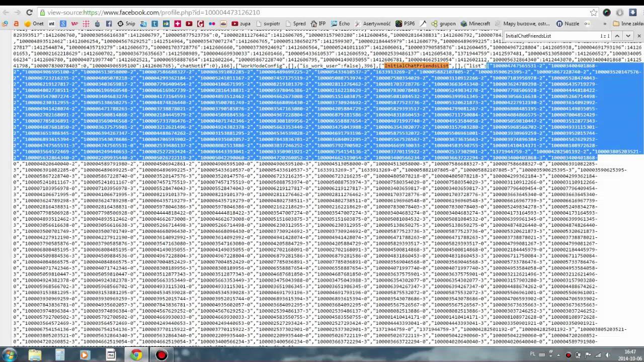This screenshot has height=362, width=644.
Task: Click the Google bookmark icon
Action: coord(63,24)
